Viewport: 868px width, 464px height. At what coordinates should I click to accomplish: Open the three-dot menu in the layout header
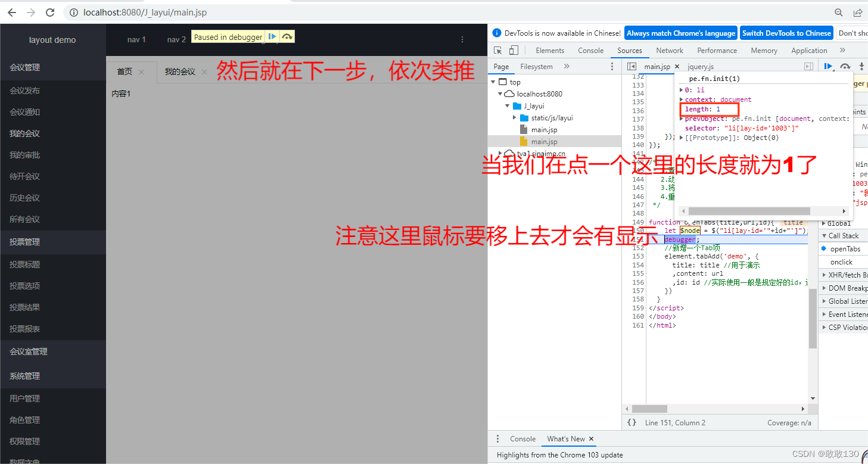(462, 39)
